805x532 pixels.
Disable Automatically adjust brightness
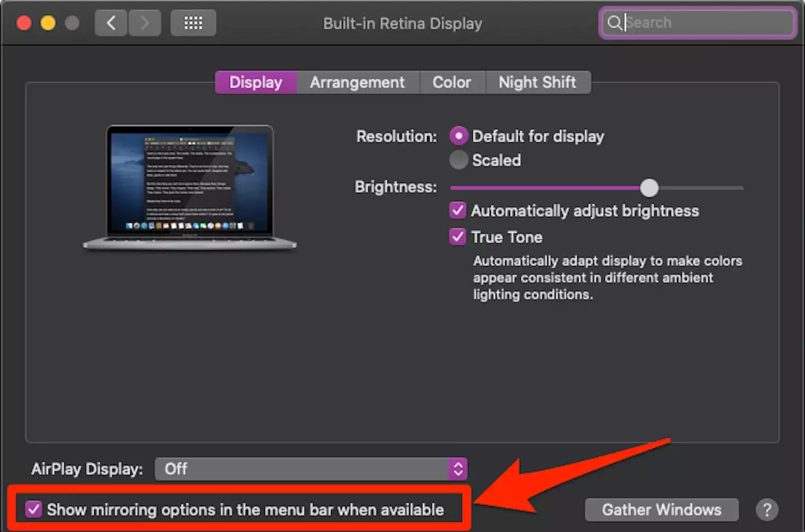(457, 211)
